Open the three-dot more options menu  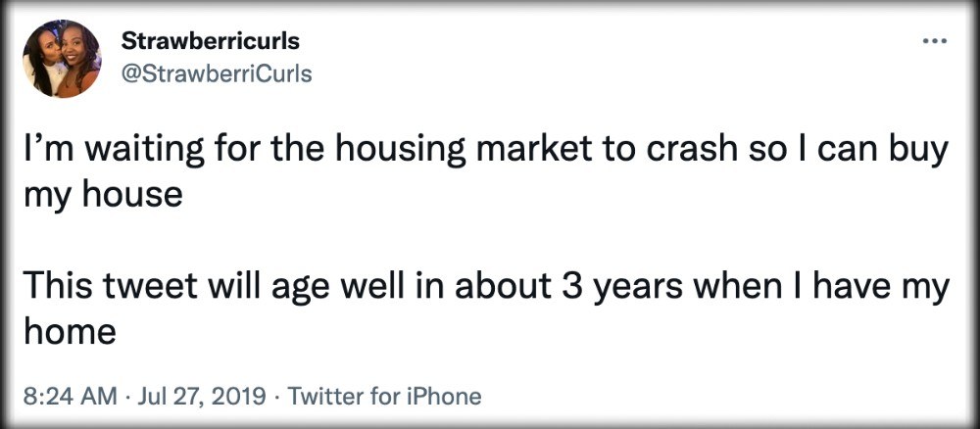(935, 42)
